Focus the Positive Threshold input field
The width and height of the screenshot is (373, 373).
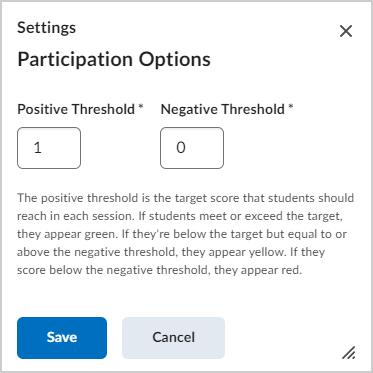[49, 148]
